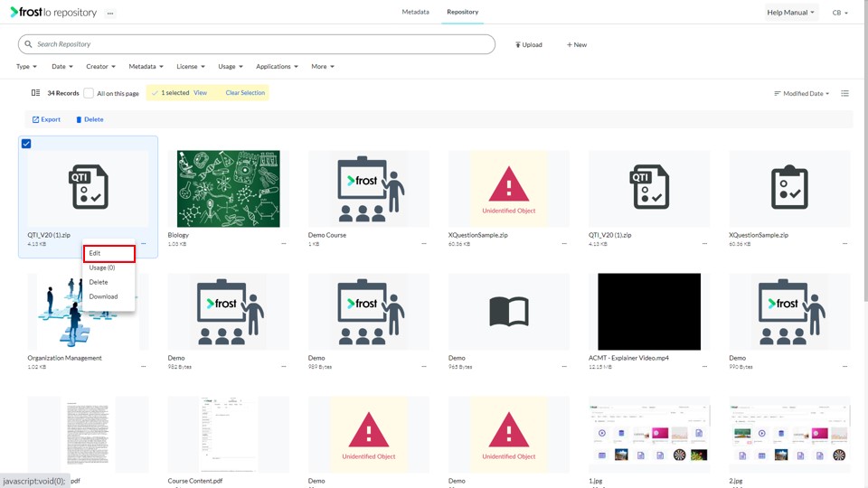Click the View selected link
Viewport: 868px width, 488px height.
201,93
